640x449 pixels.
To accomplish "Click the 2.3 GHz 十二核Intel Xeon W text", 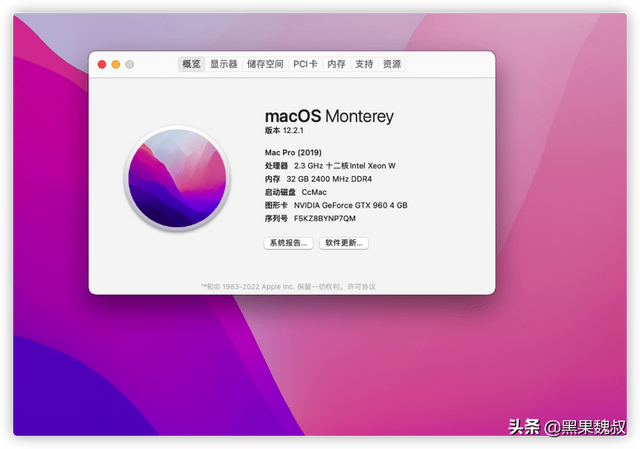I will (345, 166).
